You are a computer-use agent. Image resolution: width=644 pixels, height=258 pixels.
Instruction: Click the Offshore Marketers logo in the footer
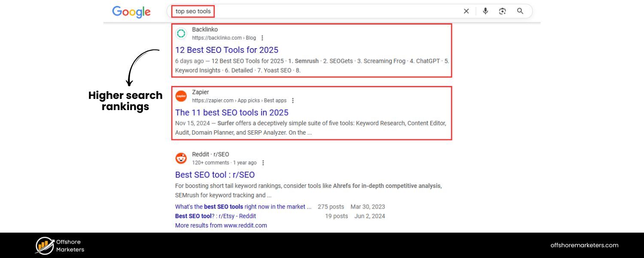tap(59, 245)
